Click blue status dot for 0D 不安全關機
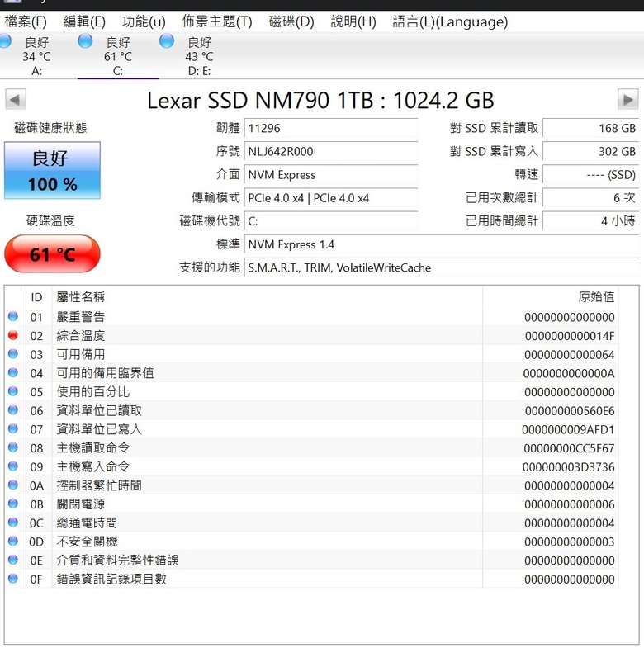The width and height of the screenshot is (644, 648). pyautogui.click(x=13, y=541)
